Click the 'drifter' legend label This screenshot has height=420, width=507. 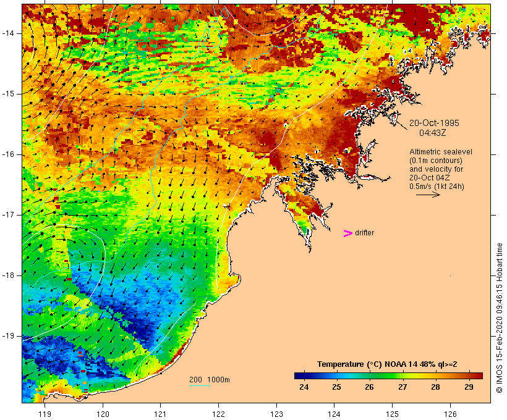pos(364,233)
